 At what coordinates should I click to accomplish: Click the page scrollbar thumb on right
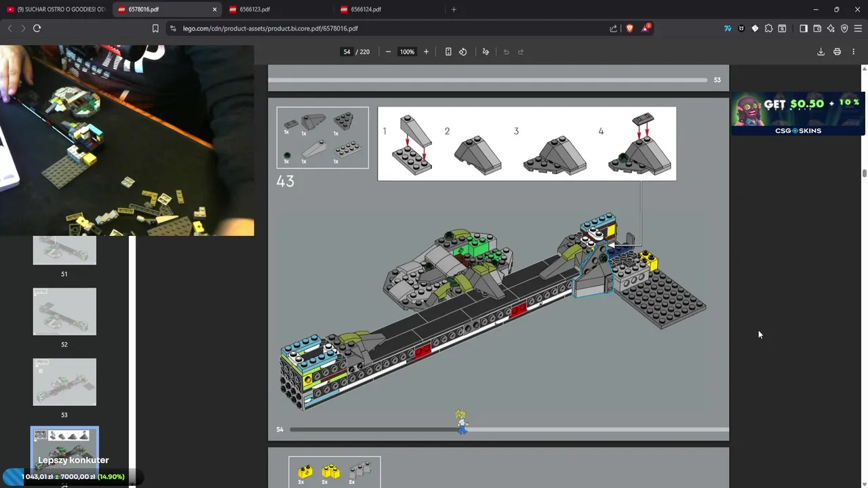pos(865,173)
